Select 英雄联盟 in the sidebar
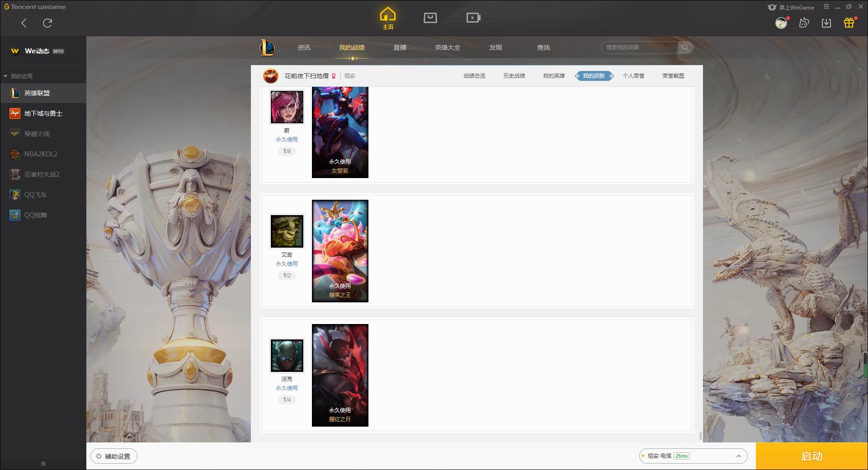Viewport: 868px width, 470px height. [43, 93]
